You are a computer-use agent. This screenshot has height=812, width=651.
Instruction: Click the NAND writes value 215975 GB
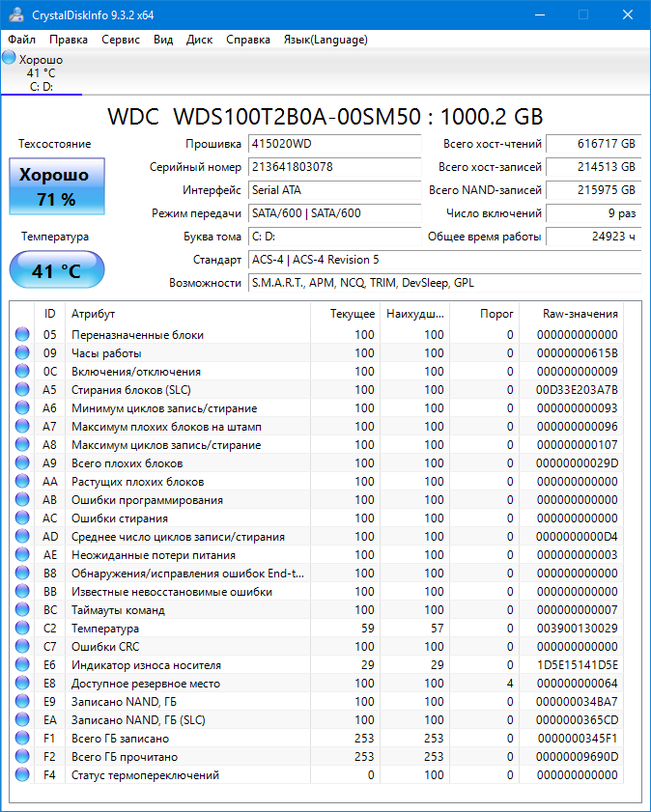pos(594,190)
